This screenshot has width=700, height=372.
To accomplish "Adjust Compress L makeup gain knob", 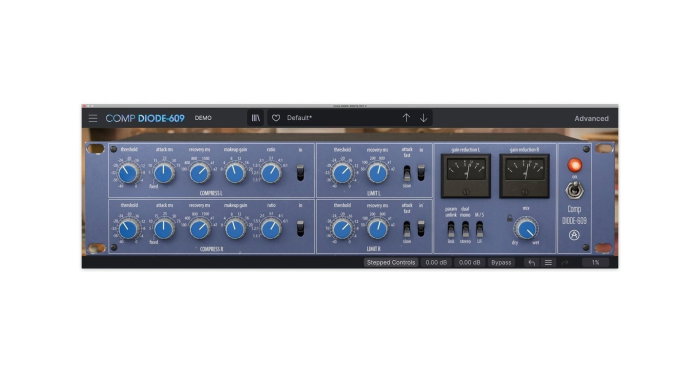I will pyautogui.click(x=235, y=173).
